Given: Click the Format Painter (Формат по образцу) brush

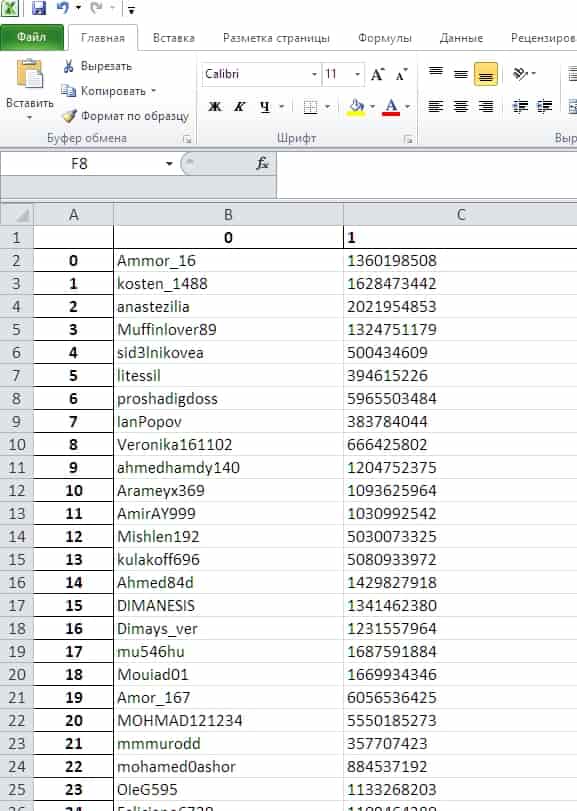Looking at the screenshot, I should pyautogui.click(x=69, y=115).
